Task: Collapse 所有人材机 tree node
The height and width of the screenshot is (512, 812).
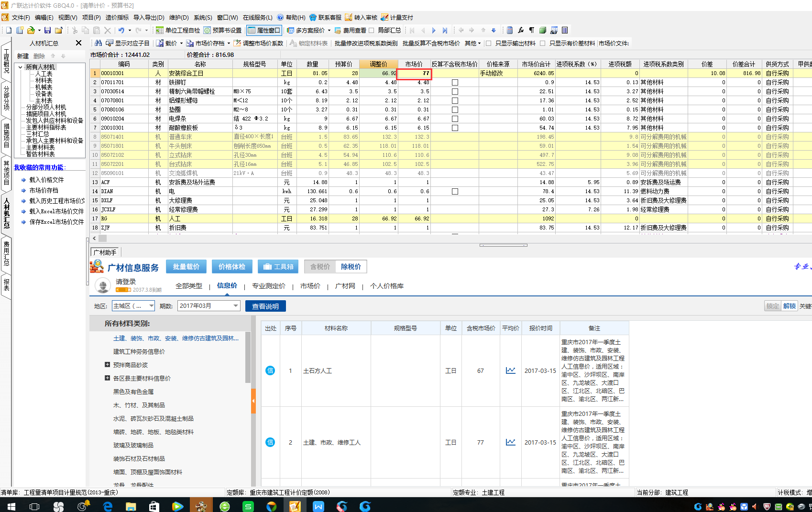Action: (21, 67)
